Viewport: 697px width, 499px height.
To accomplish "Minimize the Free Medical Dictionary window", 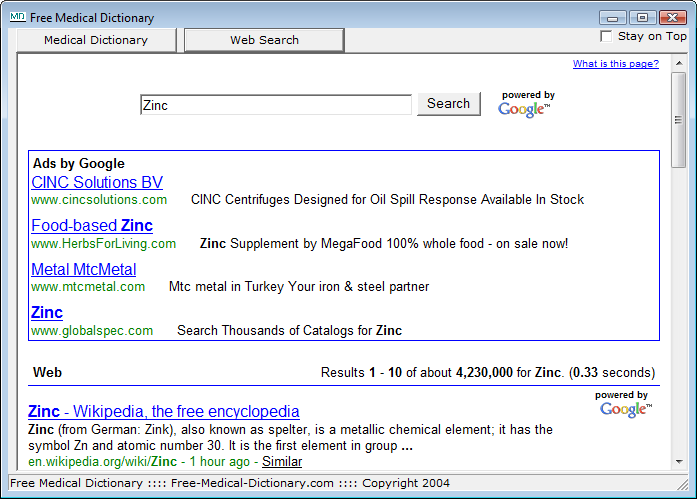I will click(x=612, y=18).
